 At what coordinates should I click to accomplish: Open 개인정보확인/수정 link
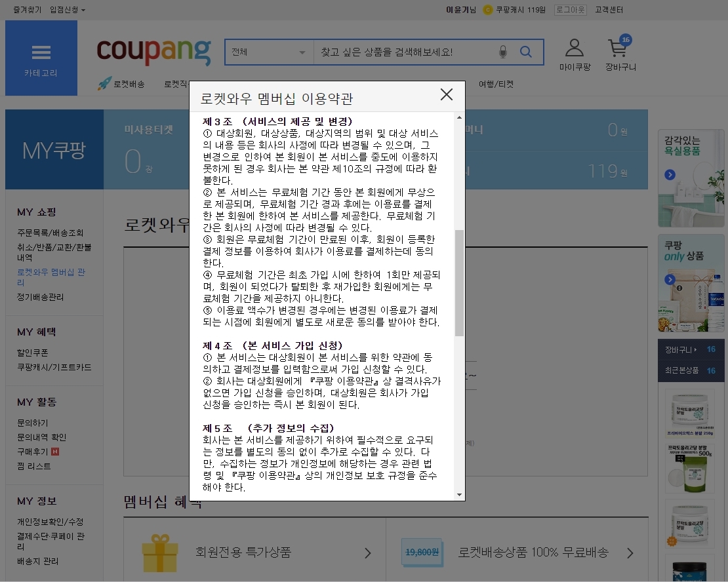tap(50, 522)
